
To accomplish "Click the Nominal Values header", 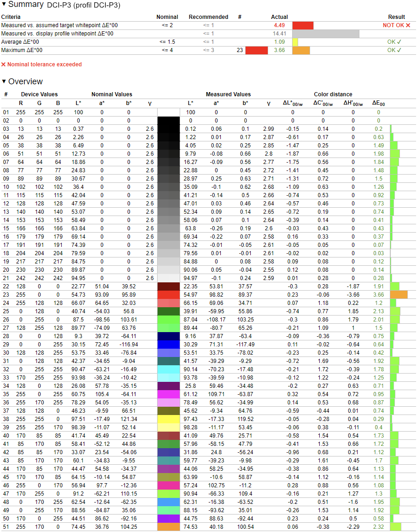I will tap(112, 94).
